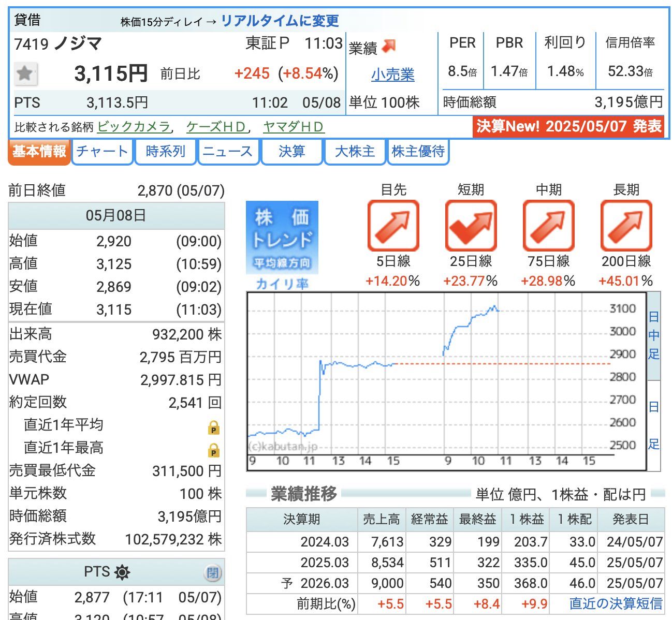Click the リアルタイムに変更 link
Image resolution: width=672 pixels, height=620 pixels.
click(x=280, y=21)
